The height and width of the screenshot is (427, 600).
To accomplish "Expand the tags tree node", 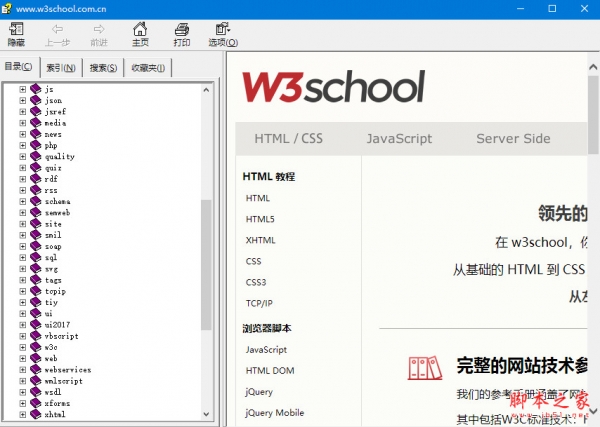I will click(x=23, y=280).
